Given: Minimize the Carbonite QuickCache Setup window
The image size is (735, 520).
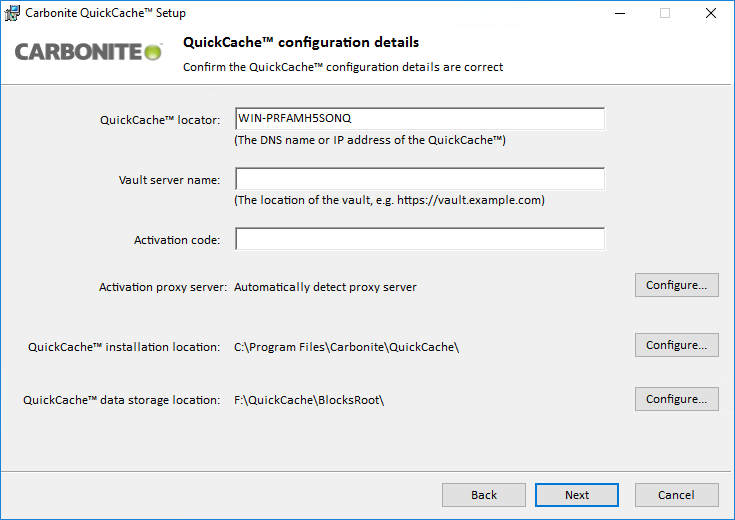Looking at the screenshot, I should click(619, 14).
